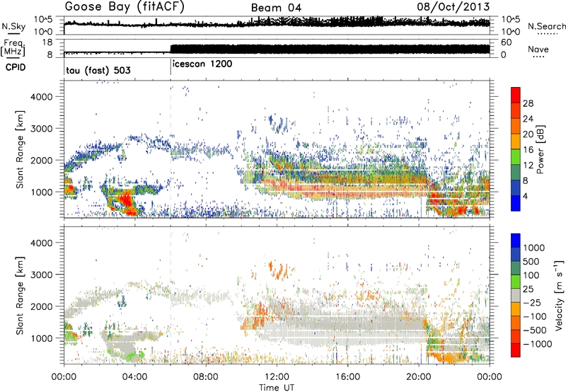The width and height of the screenshot is (566, 392).
Task: Click the '4000' tick on the power panel
Action: [x=41, y=97]
